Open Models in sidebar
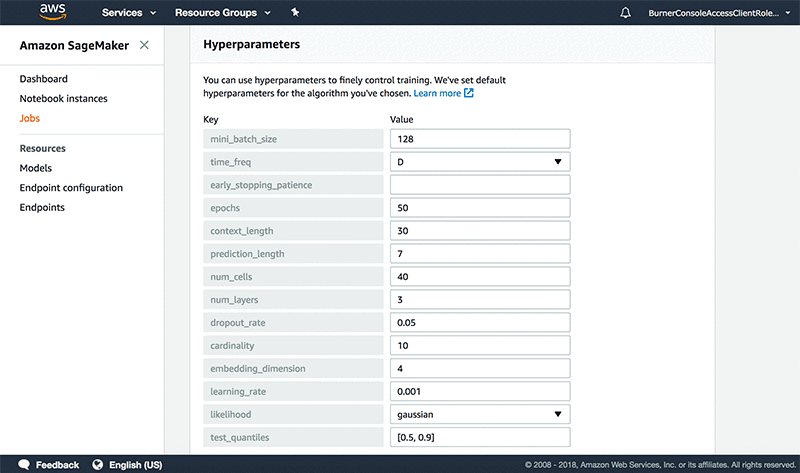Screen dimensions: 800x473 click(x=36, y=168)
